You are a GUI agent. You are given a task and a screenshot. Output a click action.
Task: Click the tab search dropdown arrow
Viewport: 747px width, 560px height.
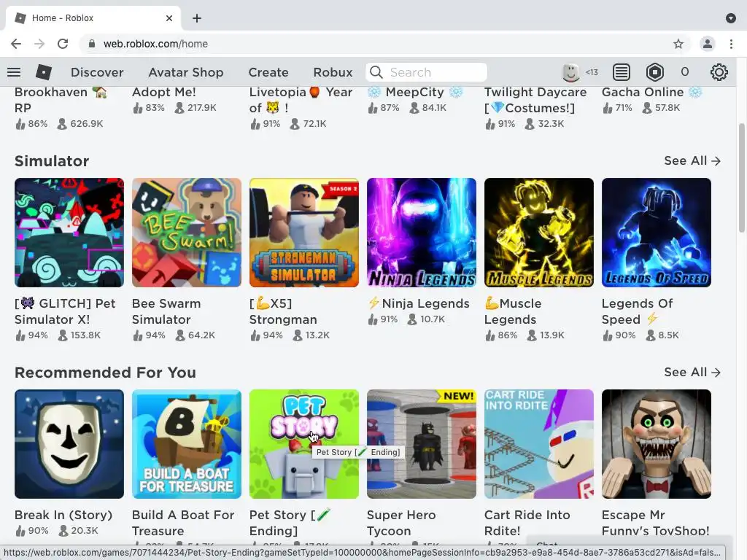point(731,18)
